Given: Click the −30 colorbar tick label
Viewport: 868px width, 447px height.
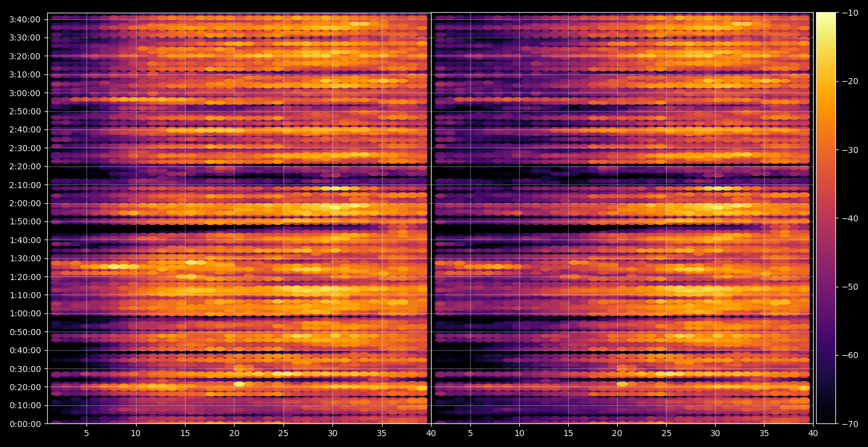Looking at the screenshot, I should (849, 149).
